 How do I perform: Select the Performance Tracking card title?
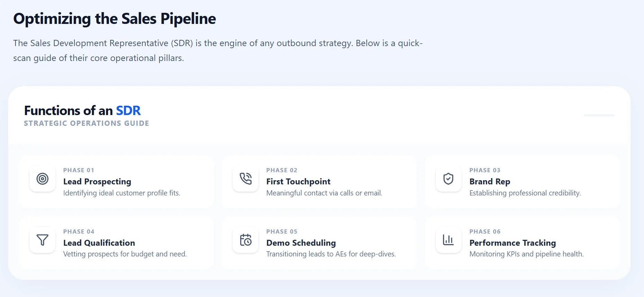pos(513,243)
